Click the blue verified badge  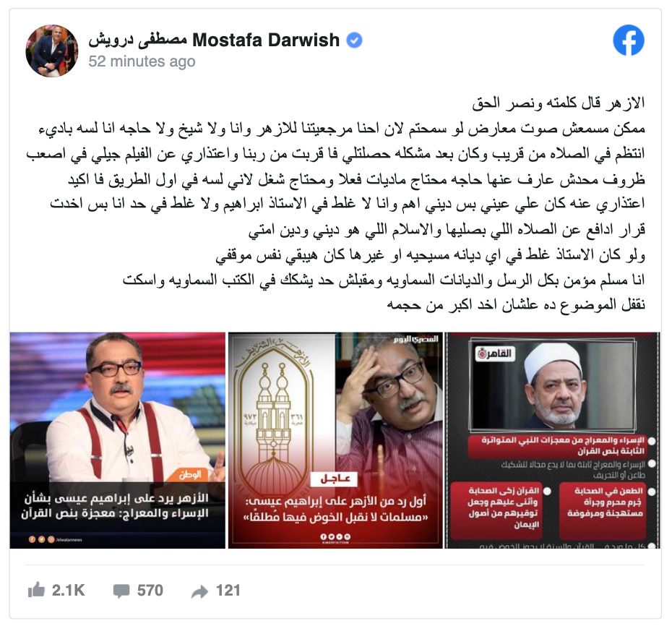point(354,40)
